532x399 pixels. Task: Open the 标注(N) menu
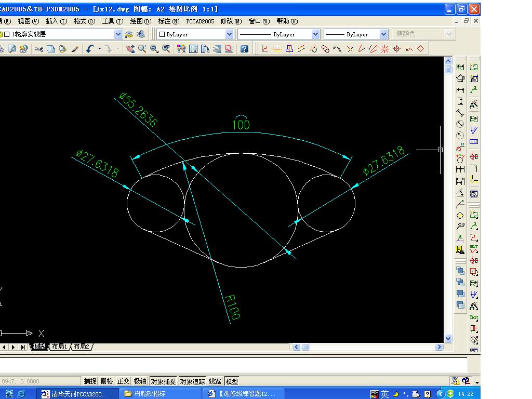(x=169, y=21)
